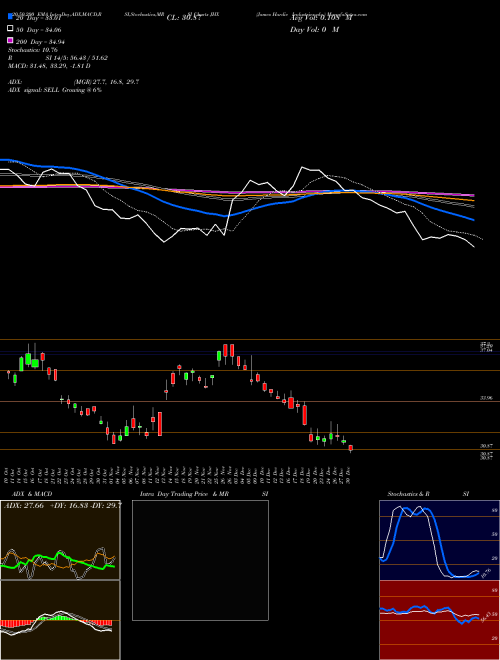The image size is (500, 660).
Task: Click the 'Stochastics: 10.76' readout
Action: click(33, 50)
